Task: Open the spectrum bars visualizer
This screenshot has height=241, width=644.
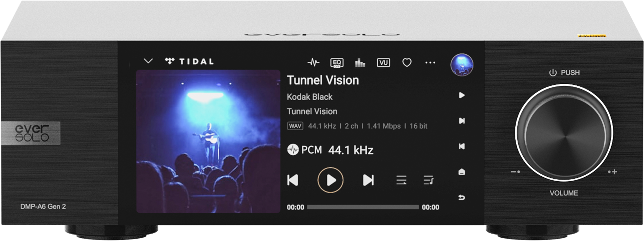Action: coord(360,63)
